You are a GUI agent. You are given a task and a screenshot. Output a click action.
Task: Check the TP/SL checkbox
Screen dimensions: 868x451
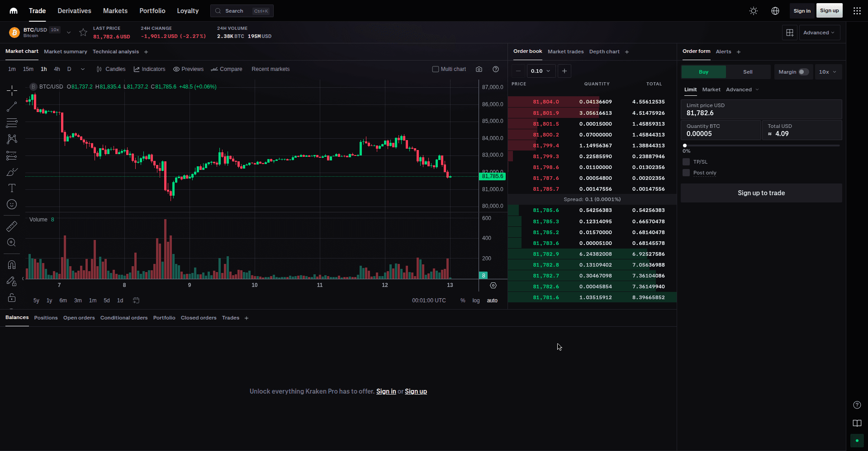pos(686,162)
